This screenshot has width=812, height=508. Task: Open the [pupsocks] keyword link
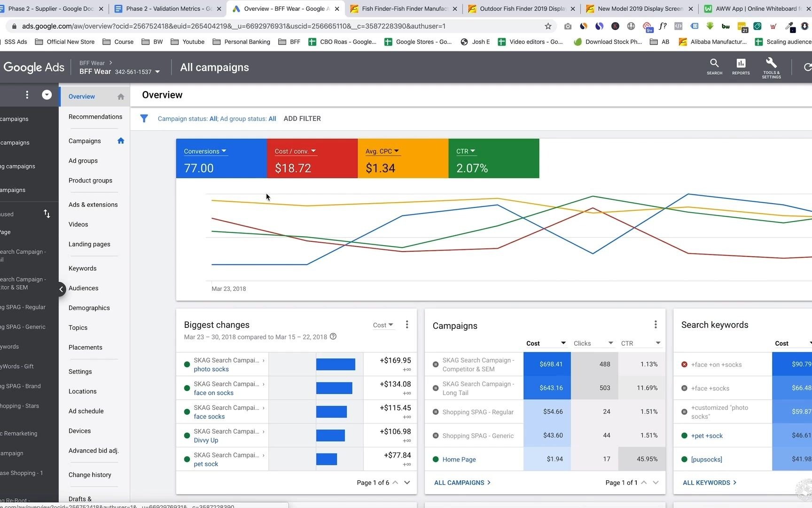pos(706,460)
